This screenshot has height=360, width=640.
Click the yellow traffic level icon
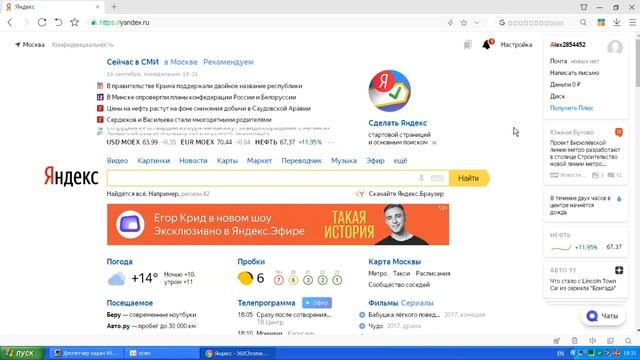[245, 278]
